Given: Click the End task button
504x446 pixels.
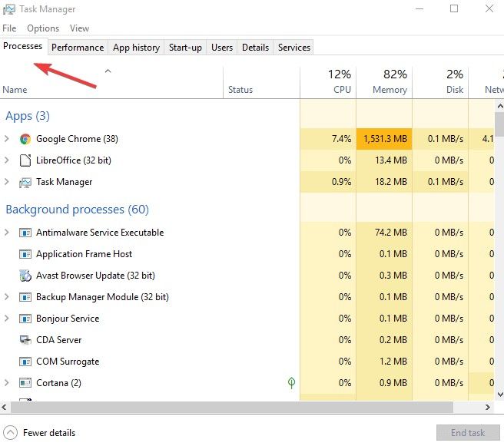Looking at the screenshot, I should 468,433.
